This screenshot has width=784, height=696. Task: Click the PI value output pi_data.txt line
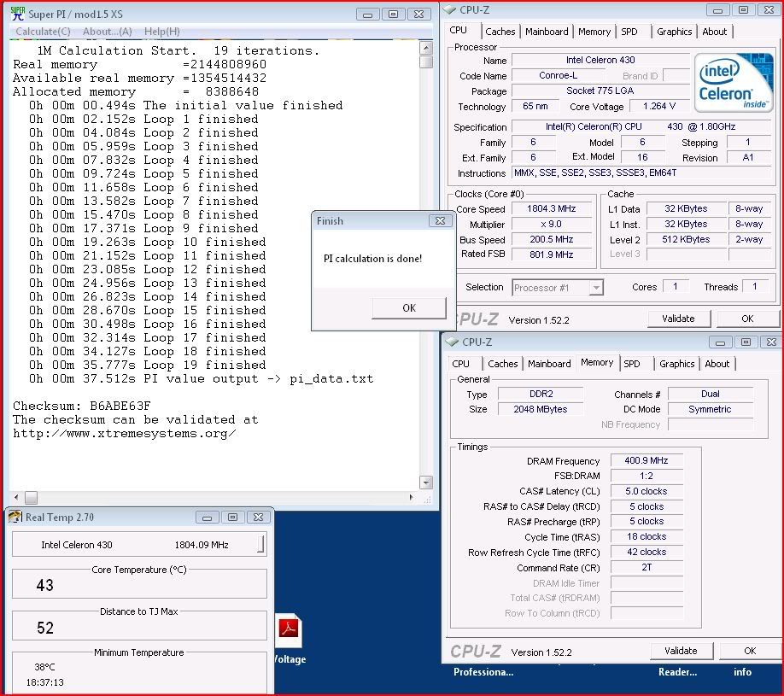[201, 378]
